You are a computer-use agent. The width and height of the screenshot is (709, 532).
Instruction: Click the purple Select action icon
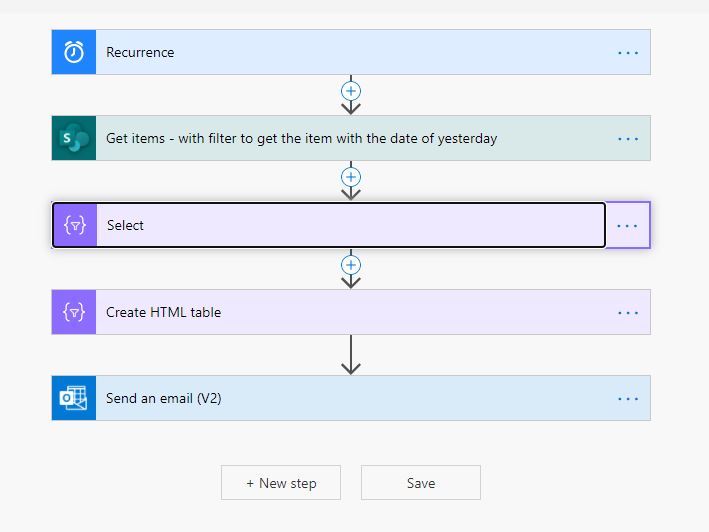[75, 225]
